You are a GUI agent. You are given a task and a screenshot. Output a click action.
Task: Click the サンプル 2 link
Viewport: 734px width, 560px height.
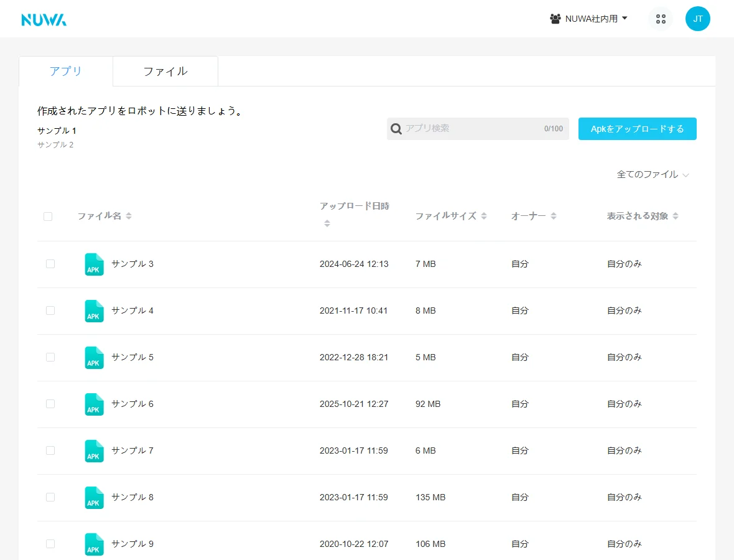[x=55, y=145]
